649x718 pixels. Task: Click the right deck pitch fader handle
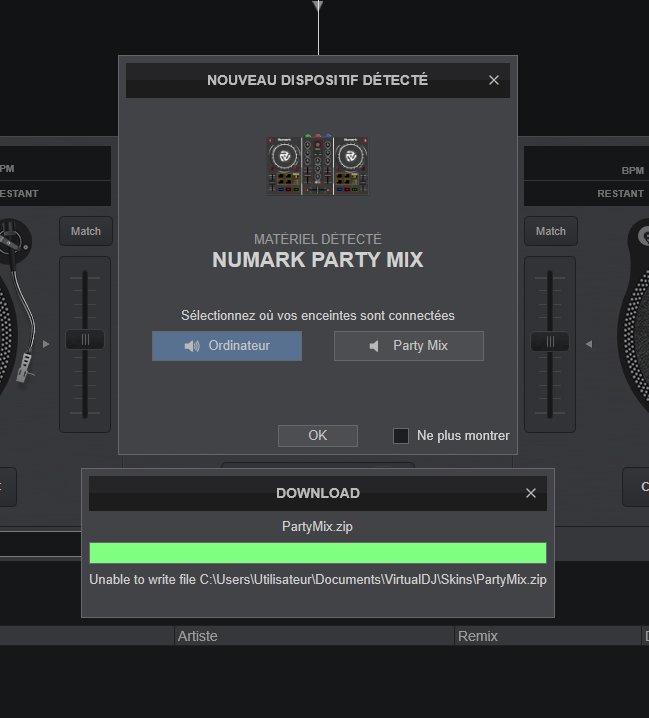(x=550, y=341)
